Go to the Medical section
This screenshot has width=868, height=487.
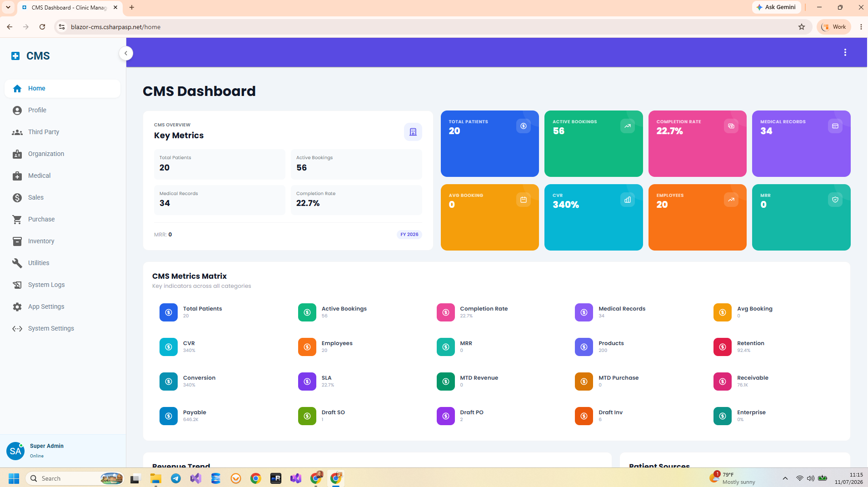(63, 176)
